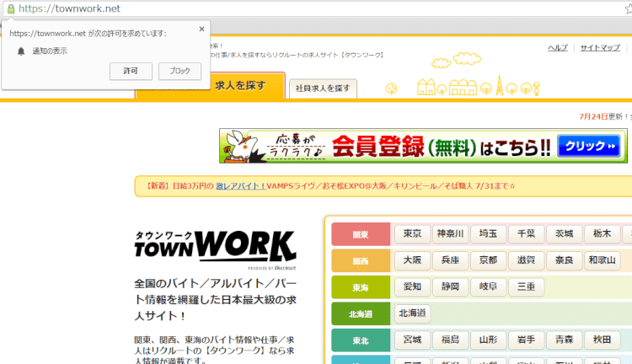Choose 千葉 prefecture
The width and height of the screenshot is (632, 364).
(526, 233)
